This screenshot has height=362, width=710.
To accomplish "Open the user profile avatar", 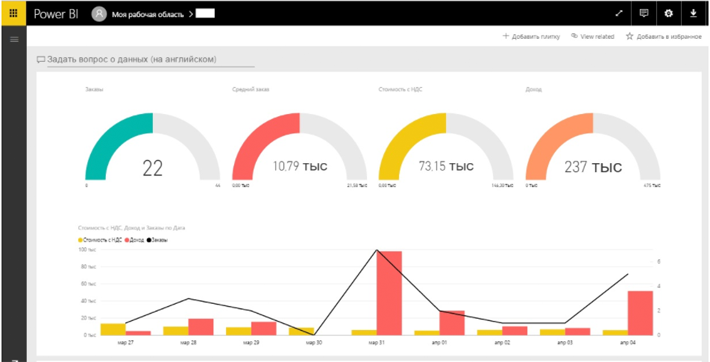I will point(99,14).
